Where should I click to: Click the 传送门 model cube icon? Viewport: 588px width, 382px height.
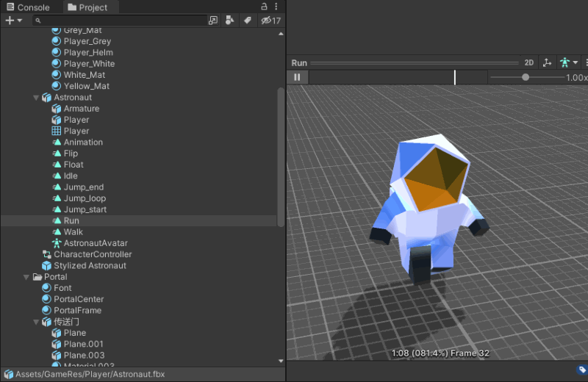pos(46,322)
